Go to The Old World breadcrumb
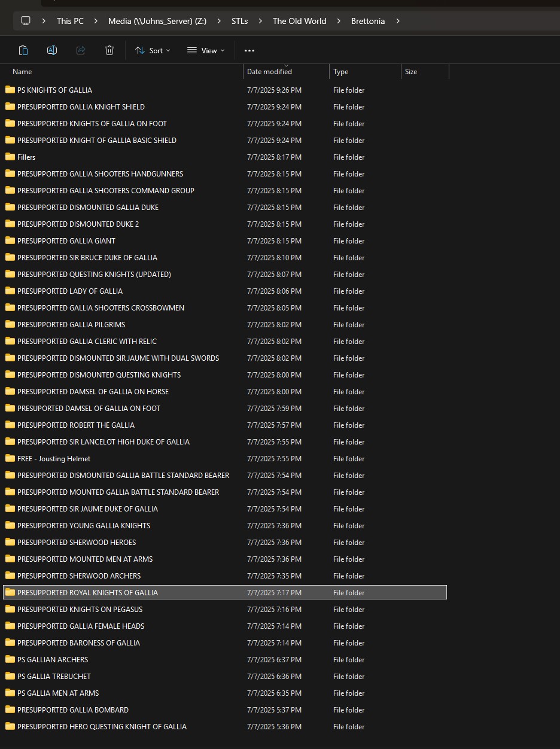Image resolution: width=560 pixels, height=749 pixels. (x=299, y=21)
